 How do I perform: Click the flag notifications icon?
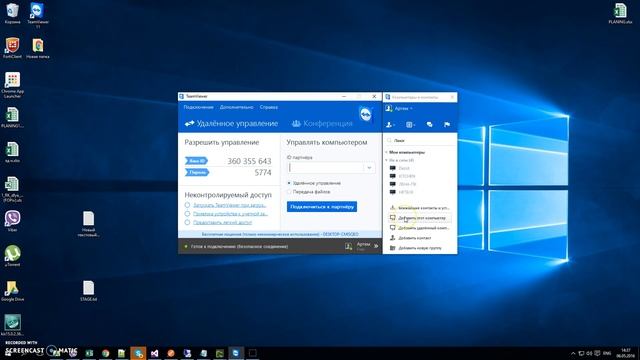[x=447, y=124]
